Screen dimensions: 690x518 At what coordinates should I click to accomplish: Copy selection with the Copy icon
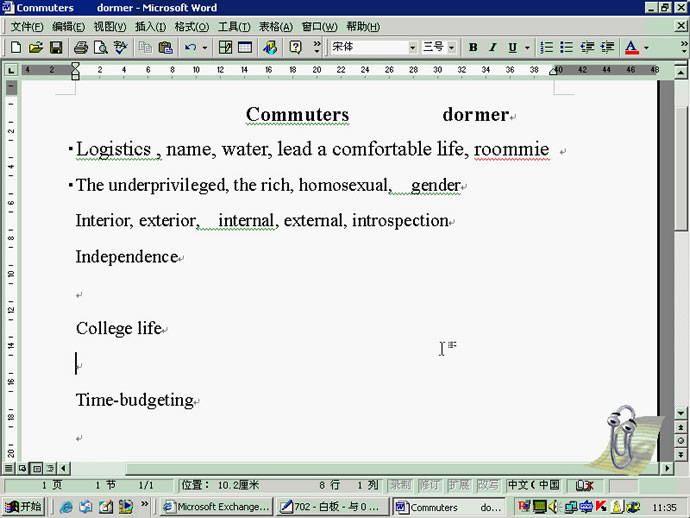(x=145, y=47)
